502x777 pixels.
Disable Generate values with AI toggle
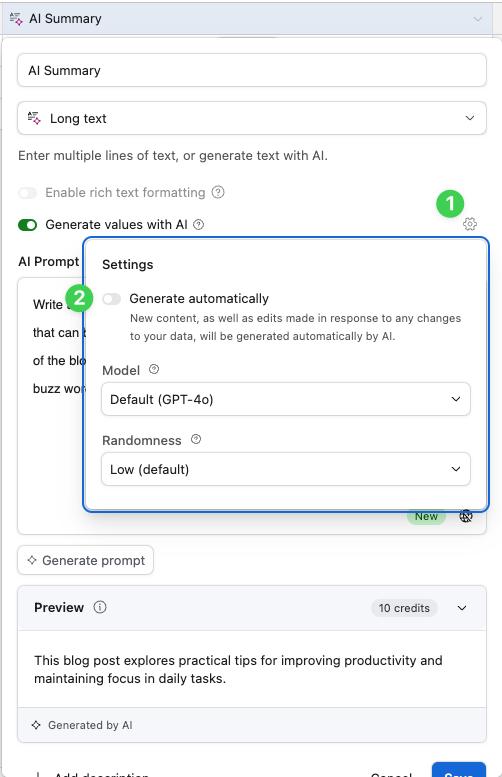click(x=28, y=225)
